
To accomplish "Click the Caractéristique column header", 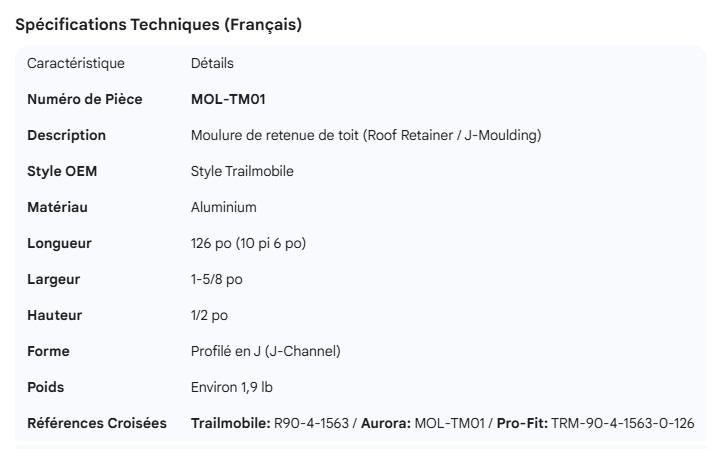I will (76, 63).
